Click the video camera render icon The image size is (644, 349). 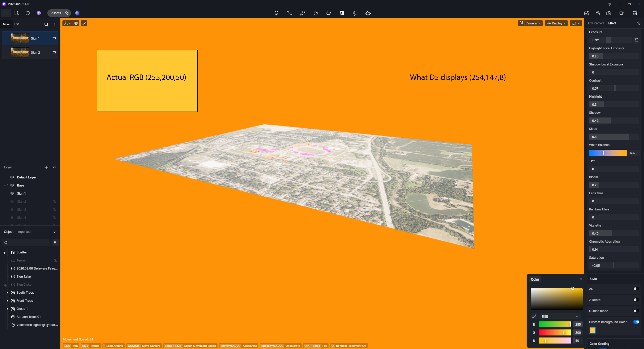pos(621,13)
